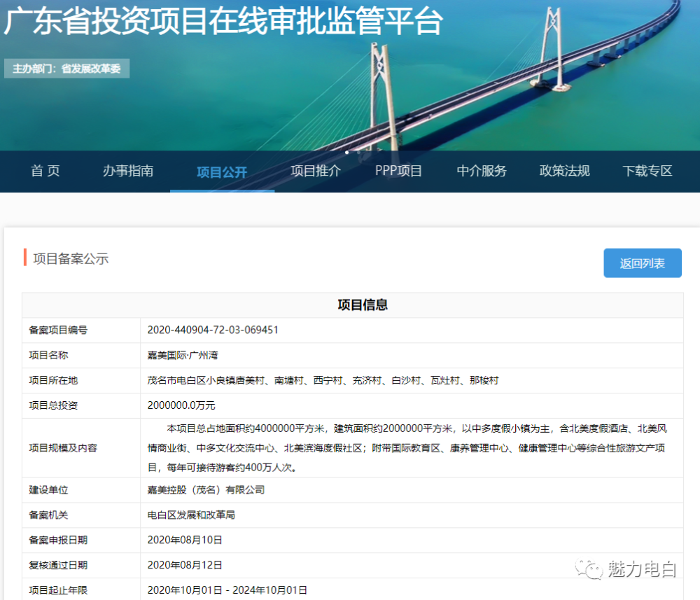Click the builder name 嘉美控股（茂名）有限公司
Image resolution: width=700 pixels, height=600 pixels.
click(206, 490)
